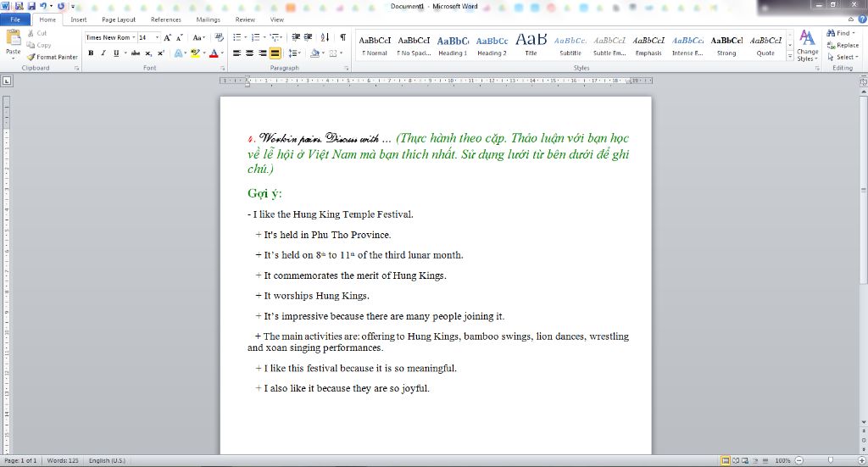868x467 pixels.
Task: Switch to the Page Layout tab
Action: click(x=119, y=19)
